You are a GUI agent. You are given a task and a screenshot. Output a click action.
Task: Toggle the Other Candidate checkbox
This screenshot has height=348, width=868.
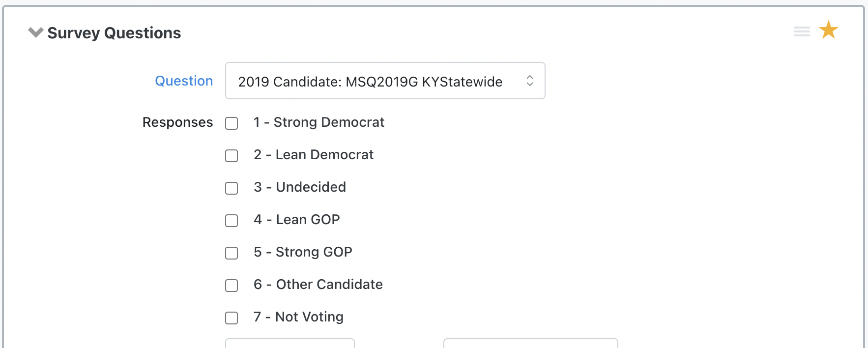point(231,286)
